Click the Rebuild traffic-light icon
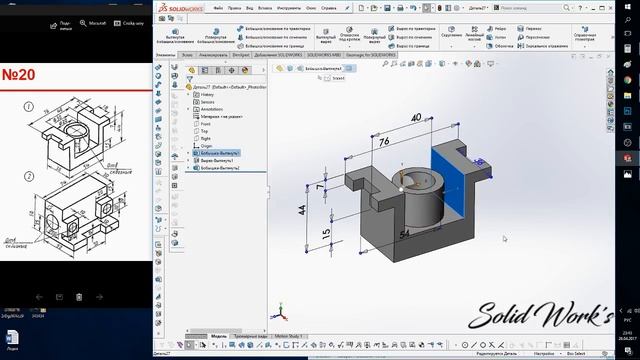The height and width of the screenshot is (360, 640). click(440, 8)
